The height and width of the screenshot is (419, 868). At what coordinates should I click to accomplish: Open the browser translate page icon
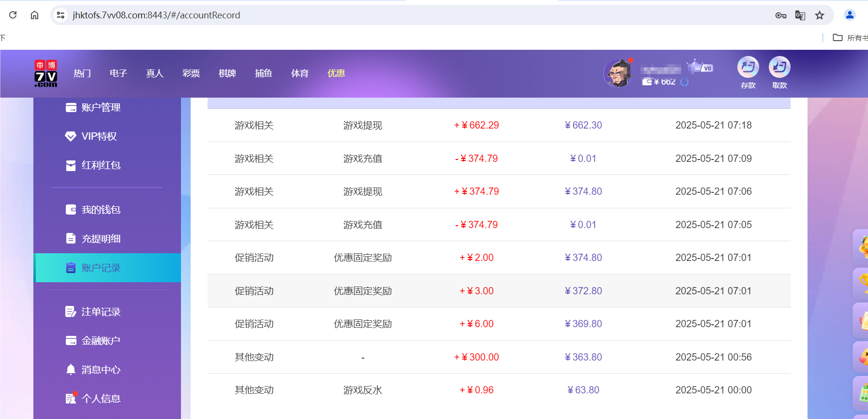tap(800, 15)
